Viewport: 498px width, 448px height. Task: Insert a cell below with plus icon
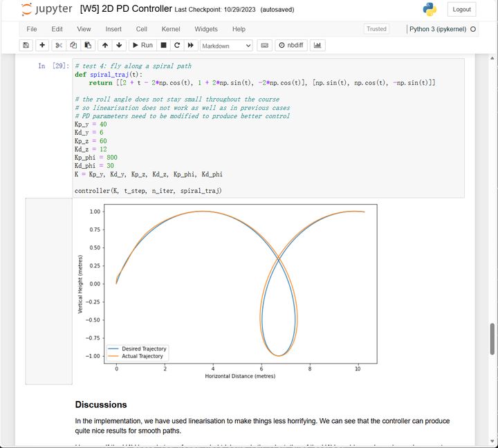coord(42,45)
